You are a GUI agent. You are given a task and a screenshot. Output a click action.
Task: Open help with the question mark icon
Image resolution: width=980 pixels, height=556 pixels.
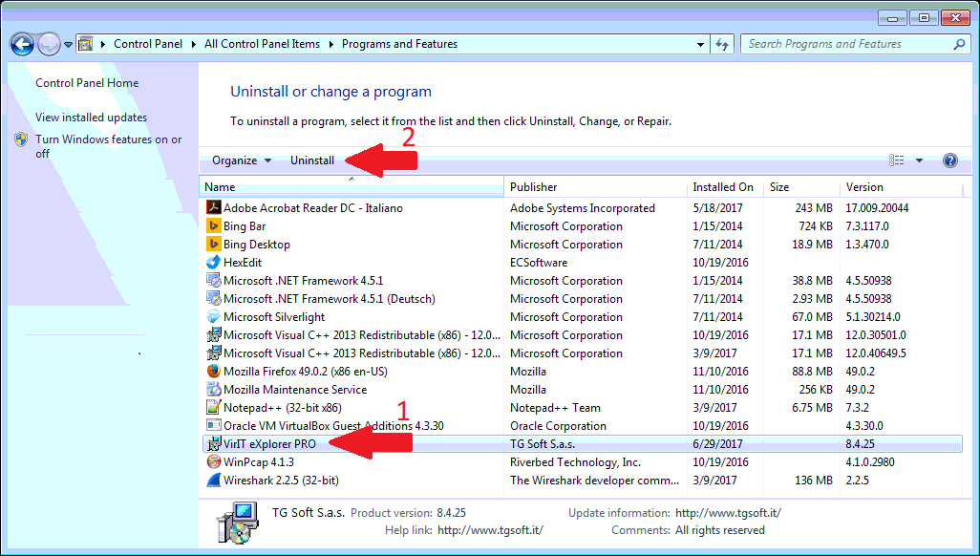tap(949, 160)
